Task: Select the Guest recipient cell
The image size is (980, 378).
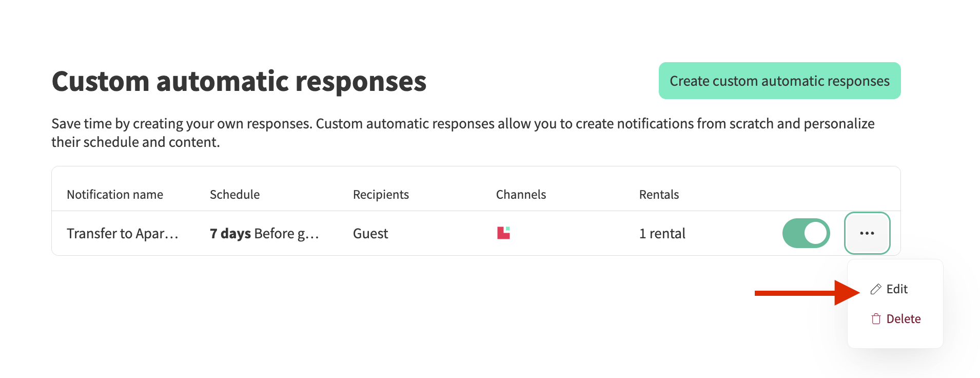Action: [370, 234]
